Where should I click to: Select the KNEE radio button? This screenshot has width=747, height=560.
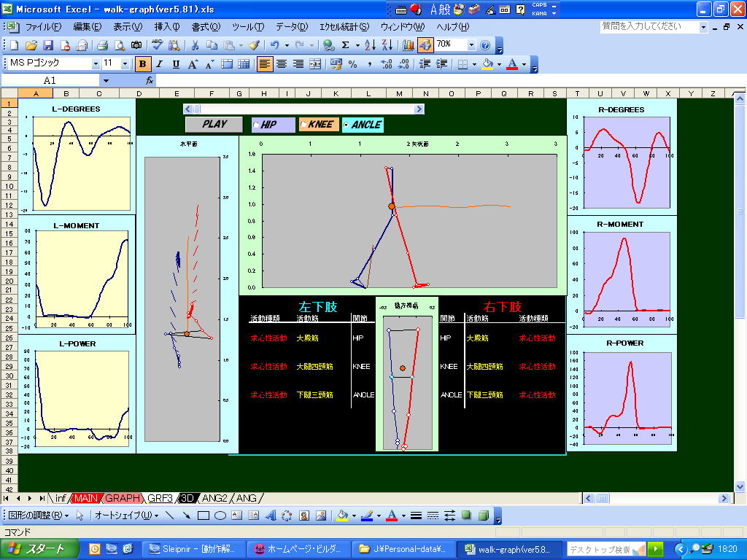point(303,125)
